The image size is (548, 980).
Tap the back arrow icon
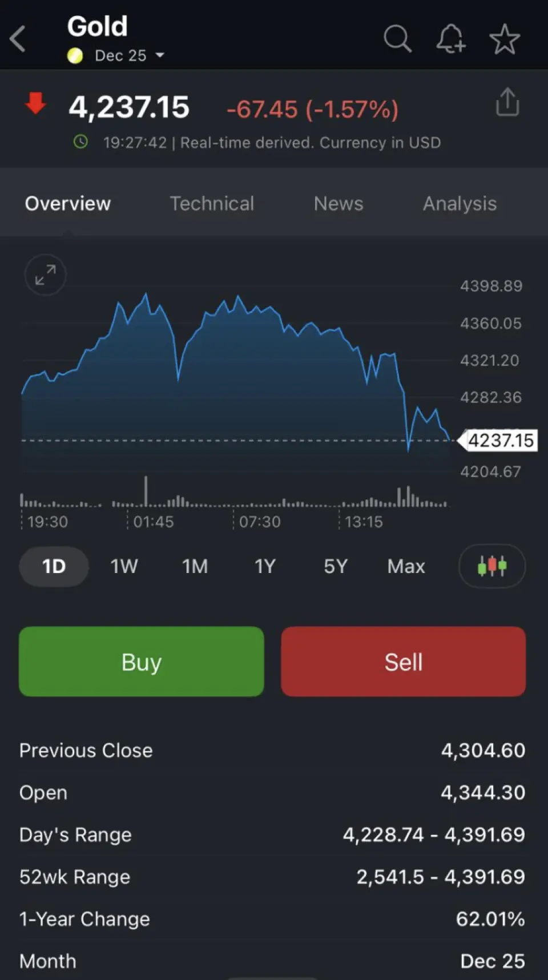pos(18,39)
